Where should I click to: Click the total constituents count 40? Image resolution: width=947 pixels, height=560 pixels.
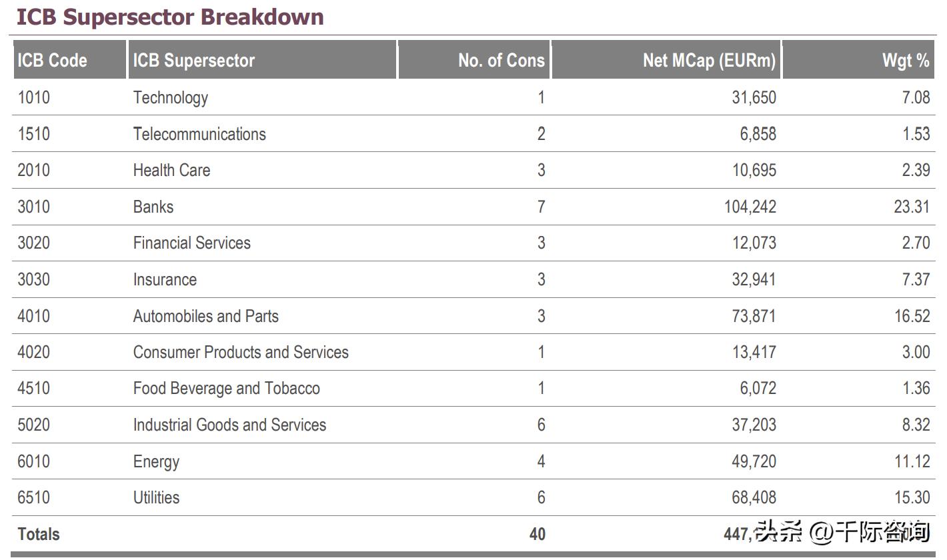point(537,534)
